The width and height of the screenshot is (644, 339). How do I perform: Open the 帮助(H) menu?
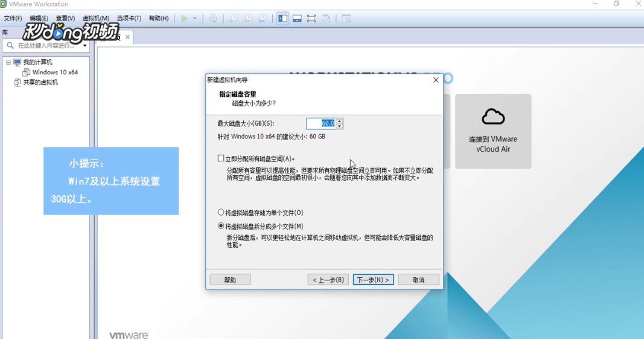click(x=159, y=19)
